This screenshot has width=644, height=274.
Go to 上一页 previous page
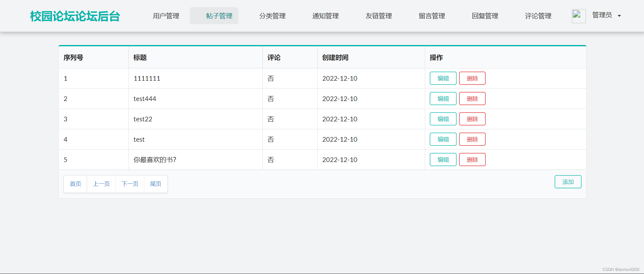[101, 184]
